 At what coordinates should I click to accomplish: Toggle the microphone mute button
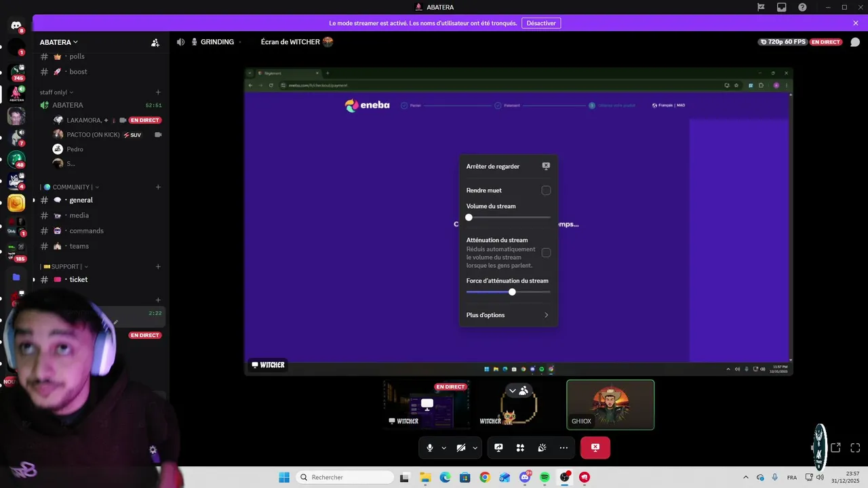[429, 448]
